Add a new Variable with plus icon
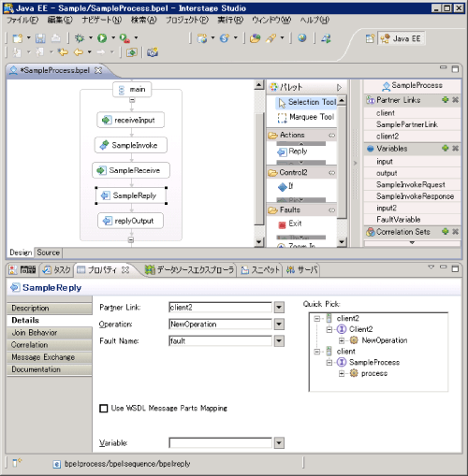Viewport: 468px width, 476px height. [446, 148]
